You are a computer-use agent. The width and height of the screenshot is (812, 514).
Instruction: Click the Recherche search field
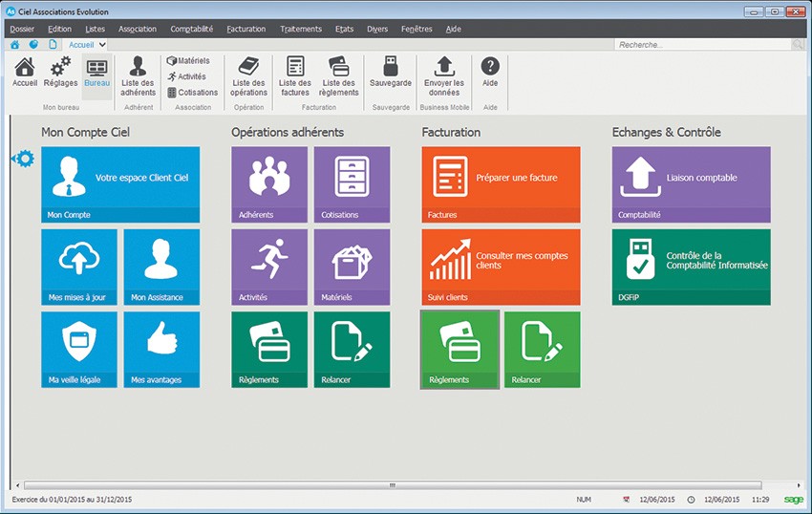click(x=702, y=45)
